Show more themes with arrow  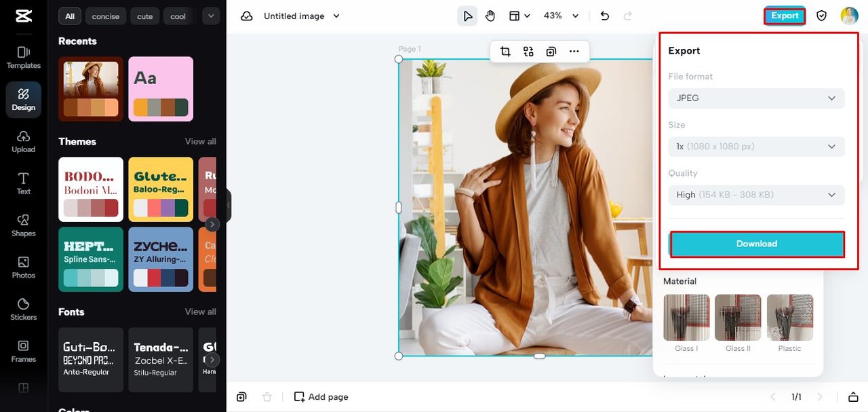tap(212, 224)
